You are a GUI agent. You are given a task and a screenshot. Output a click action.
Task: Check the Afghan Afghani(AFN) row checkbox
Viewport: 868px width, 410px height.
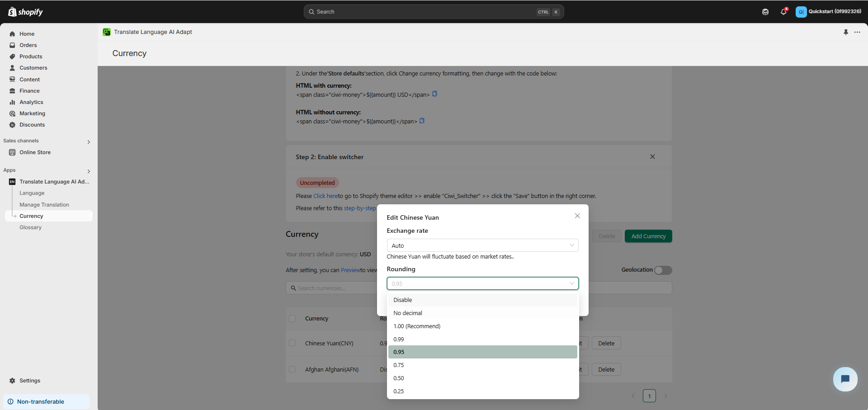(x=292, y=369)
